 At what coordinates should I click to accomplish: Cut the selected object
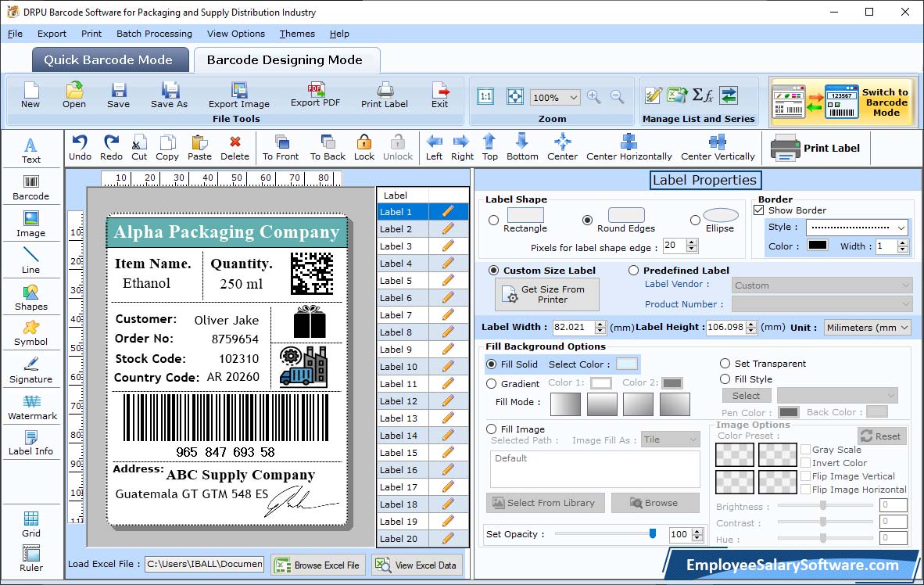139,148
